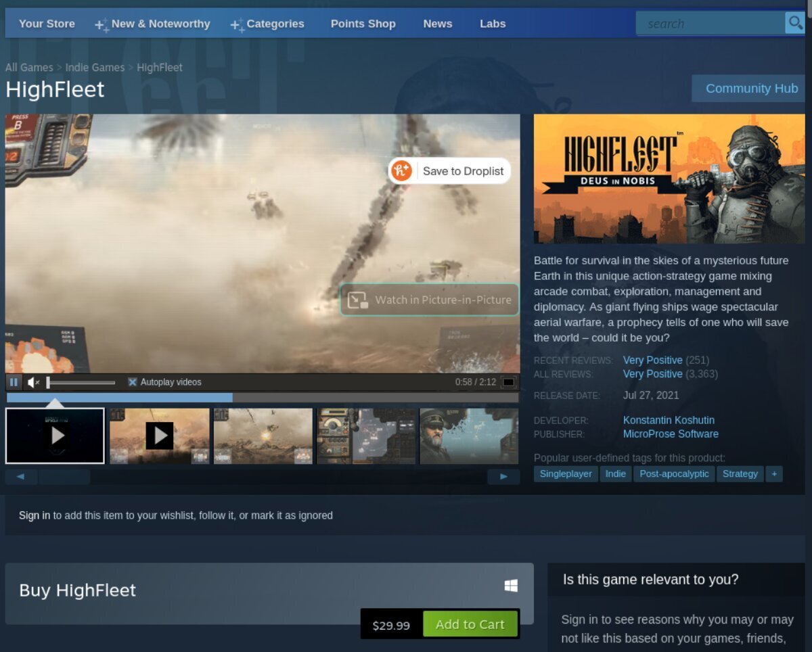The width and height of the screenshot is (812, 652).
Task: Open the News section
Action: click(437, 24)
